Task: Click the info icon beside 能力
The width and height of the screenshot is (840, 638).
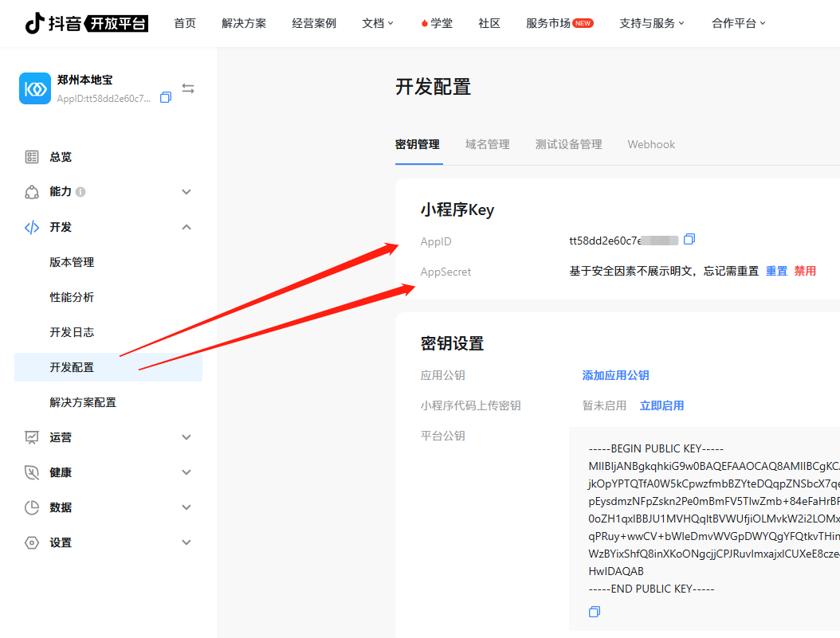Action: pyautogui.click(x=80, y=192)
